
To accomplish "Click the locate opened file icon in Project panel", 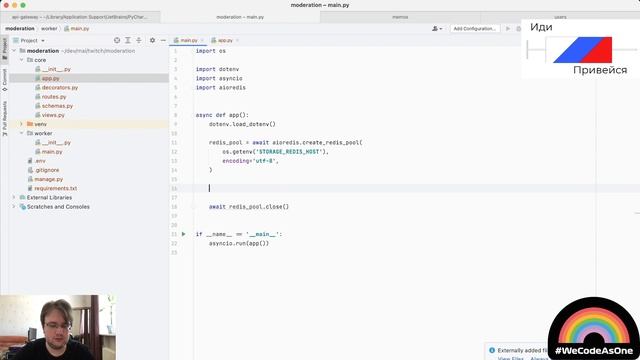I will [117, 40].
